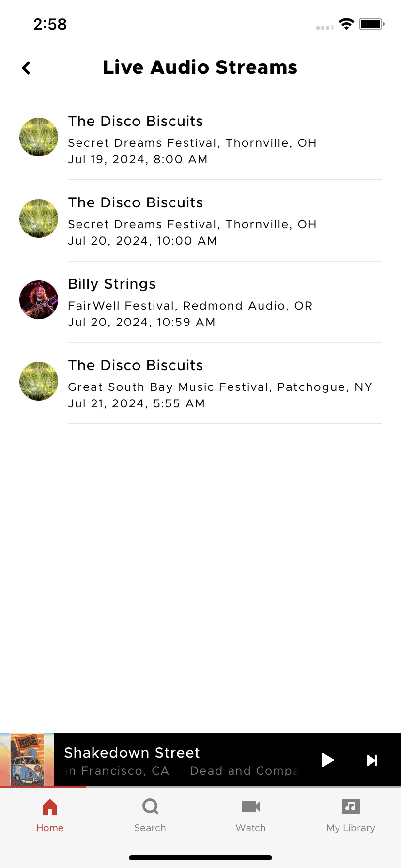Play Shakedown Street in the mini player

click(x=328, y=760)
